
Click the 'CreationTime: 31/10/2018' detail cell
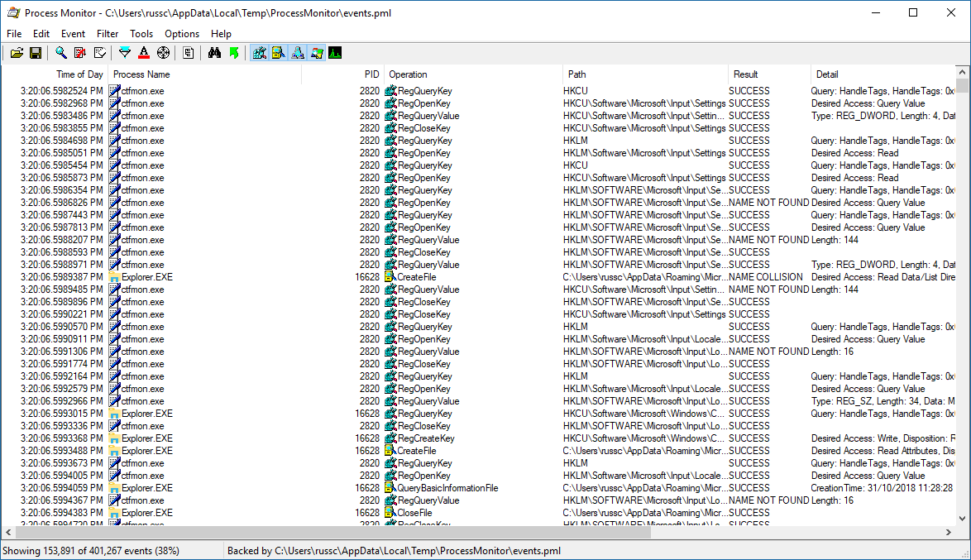click(882, 488)
